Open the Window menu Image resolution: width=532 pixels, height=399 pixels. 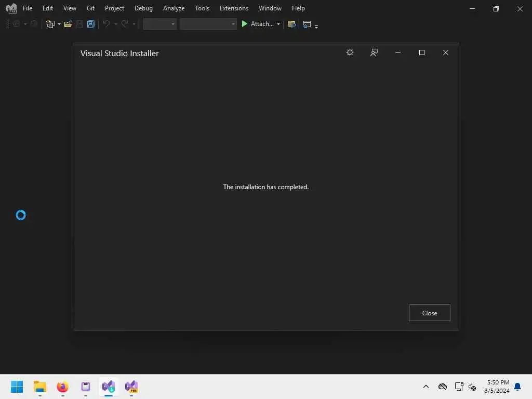click(x=270, y=8)
